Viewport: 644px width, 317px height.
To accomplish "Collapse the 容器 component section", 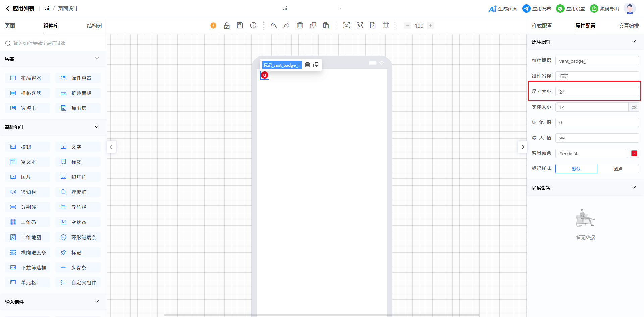I will (97, 58).
